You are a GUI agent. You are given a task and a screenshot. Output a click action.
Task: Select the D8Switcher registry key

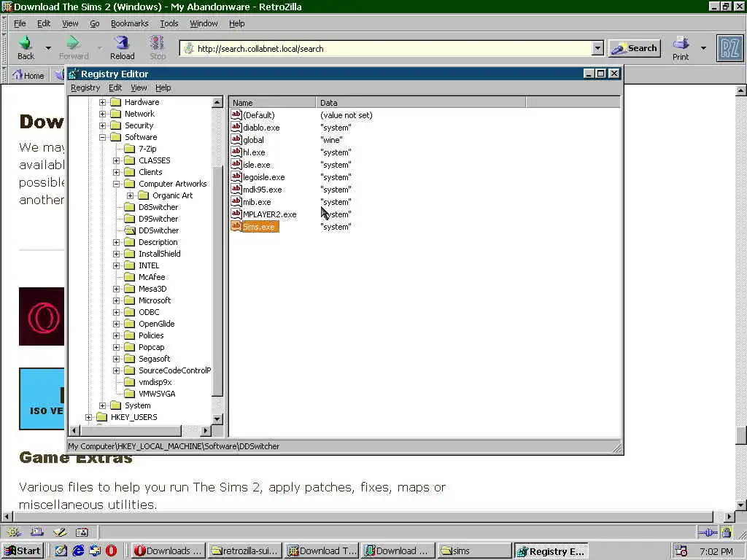pos(158,207)
